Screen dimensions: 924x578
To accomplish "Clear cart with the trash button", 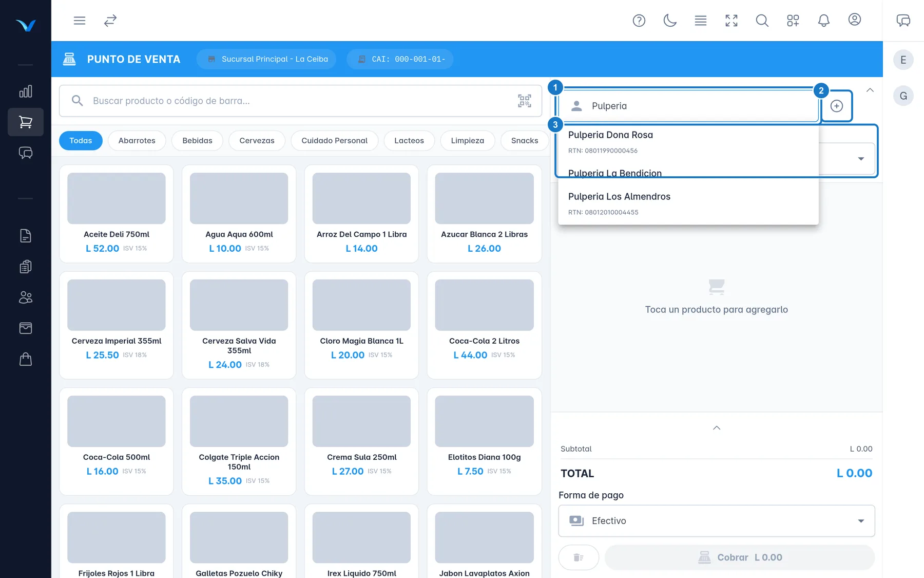I will [579, 557].
